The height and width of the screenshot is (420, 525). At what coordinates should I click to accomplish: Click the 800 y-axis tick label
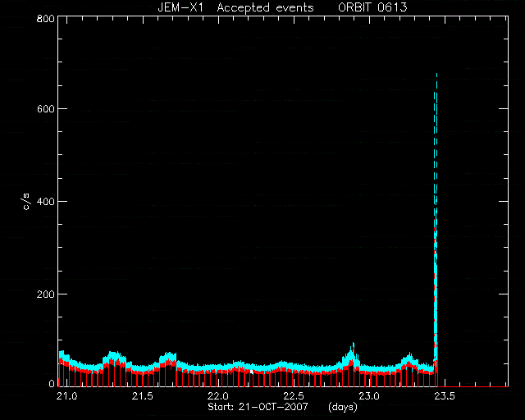(46, 18)
